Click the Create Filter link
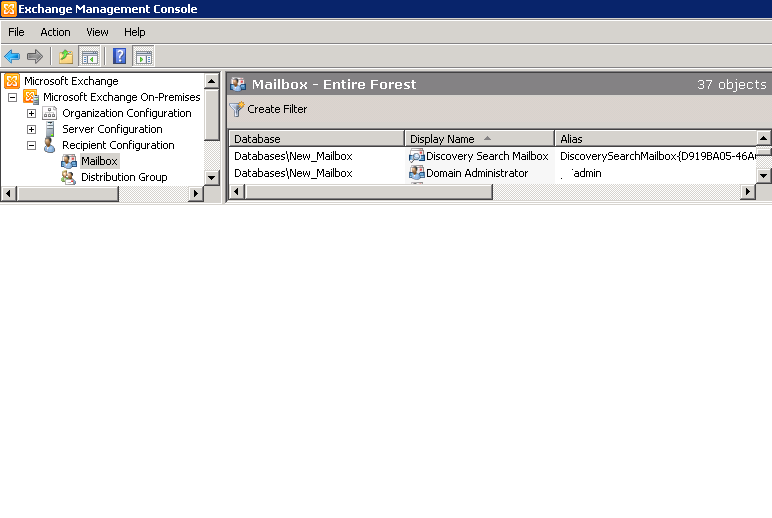This screenshot has width=772, height=518. tap(277, 109)
